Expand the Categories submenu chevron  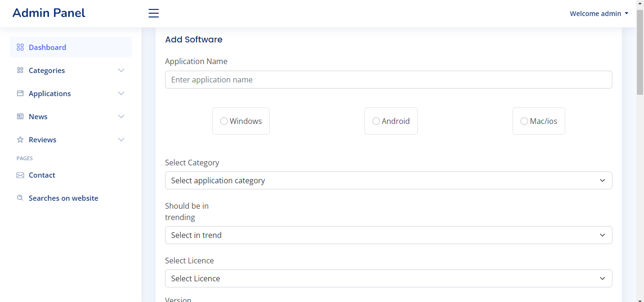pyautogui.click(x=121, y=70)
